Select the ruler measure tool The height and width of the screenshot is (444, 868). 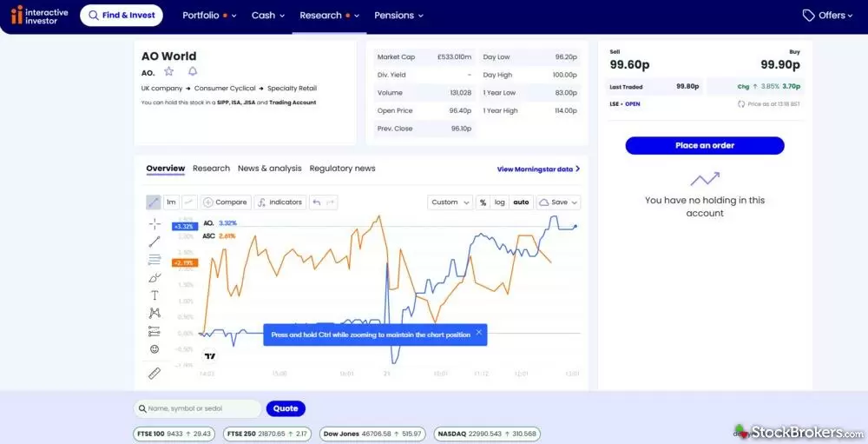tap(155, 374)
